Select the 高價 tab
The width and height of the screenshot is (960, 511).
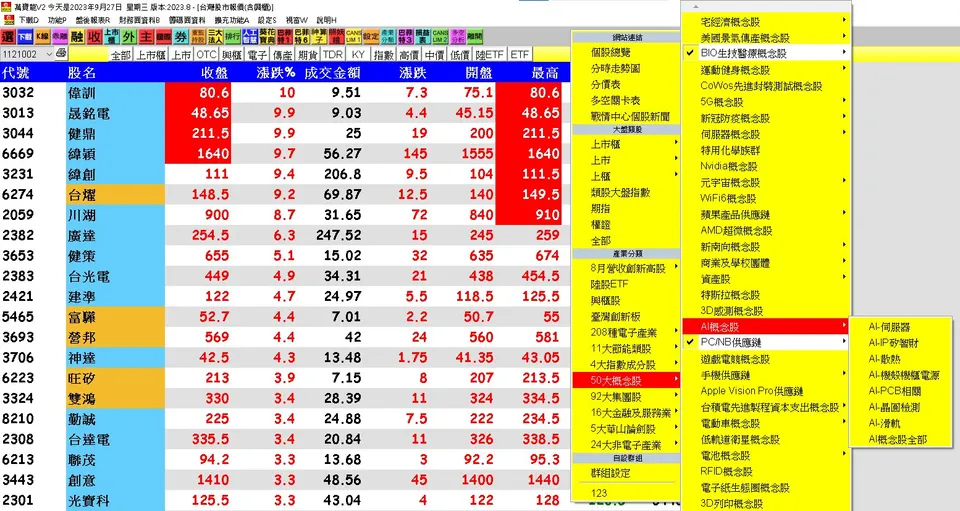tap(409, 54)
